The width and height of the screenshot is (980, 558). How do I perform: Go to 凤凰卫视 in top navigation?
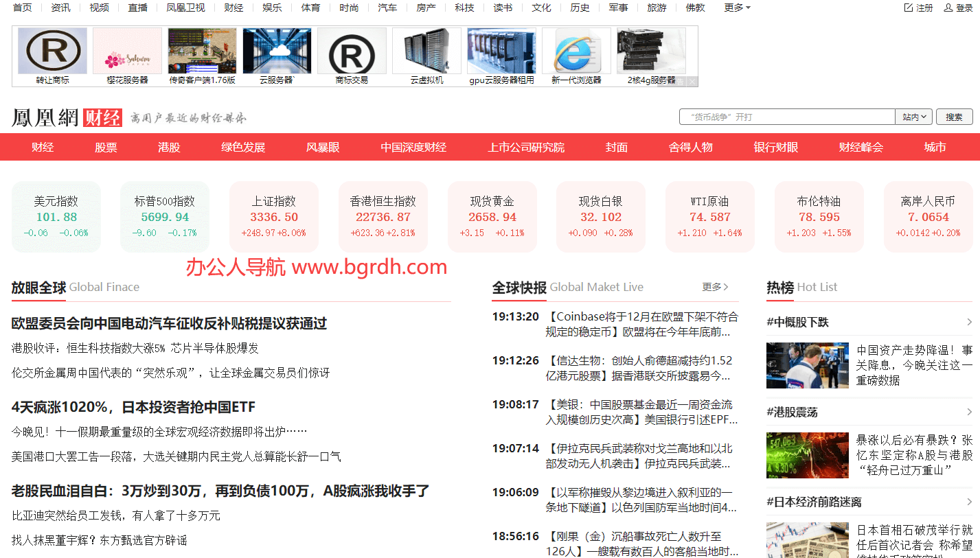click(185, 8)
